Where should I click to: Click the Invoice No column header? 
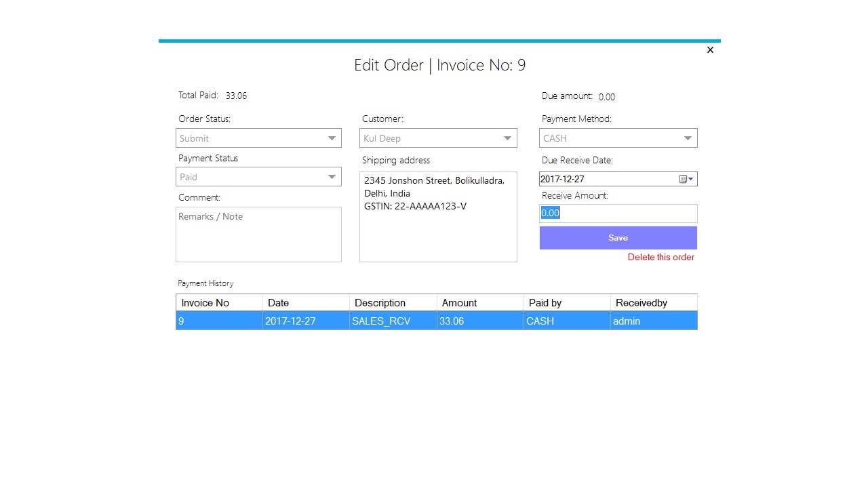tap(205, 302)
